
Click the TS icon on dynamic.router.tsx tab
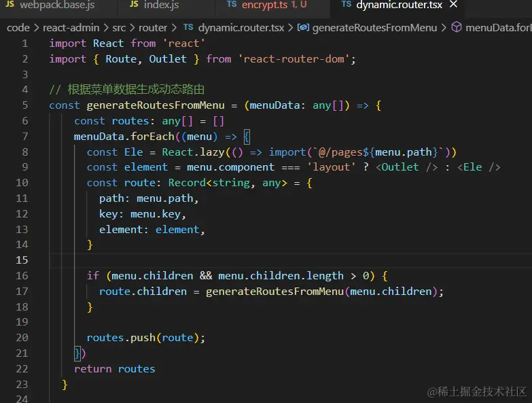347,4
